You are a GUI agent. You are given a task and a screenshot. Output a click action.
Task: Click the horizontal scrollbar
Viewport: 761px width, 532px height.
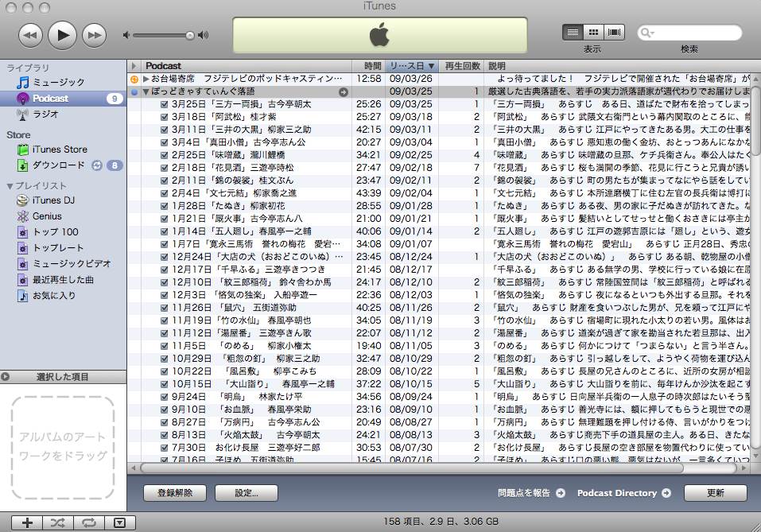tap(412, 468)
